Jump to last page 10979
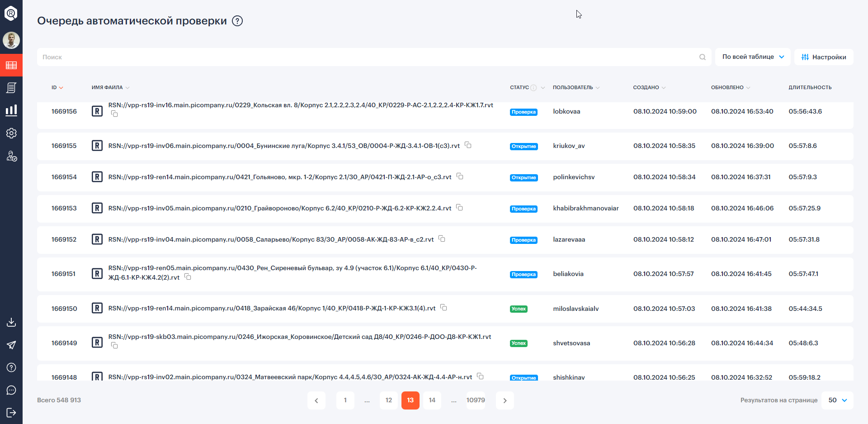868x424 pixels. pos(476,400)
